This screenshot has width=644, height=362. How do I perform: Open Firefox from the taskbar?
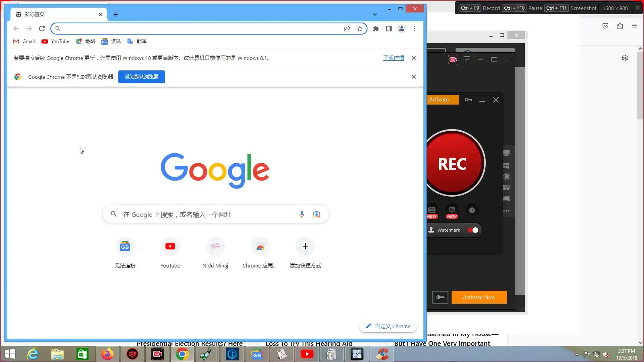point(107,354)
